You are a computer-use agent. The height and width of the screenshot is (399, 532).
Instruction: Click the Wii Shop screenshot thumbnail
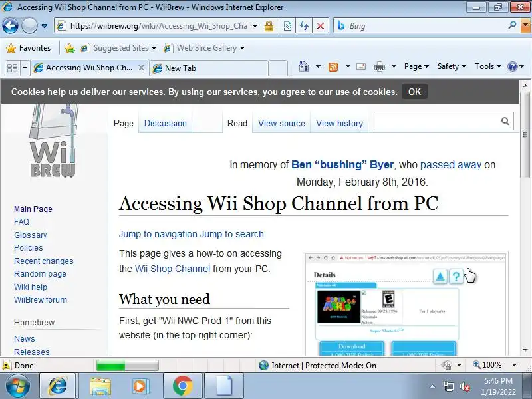point(406,304)
